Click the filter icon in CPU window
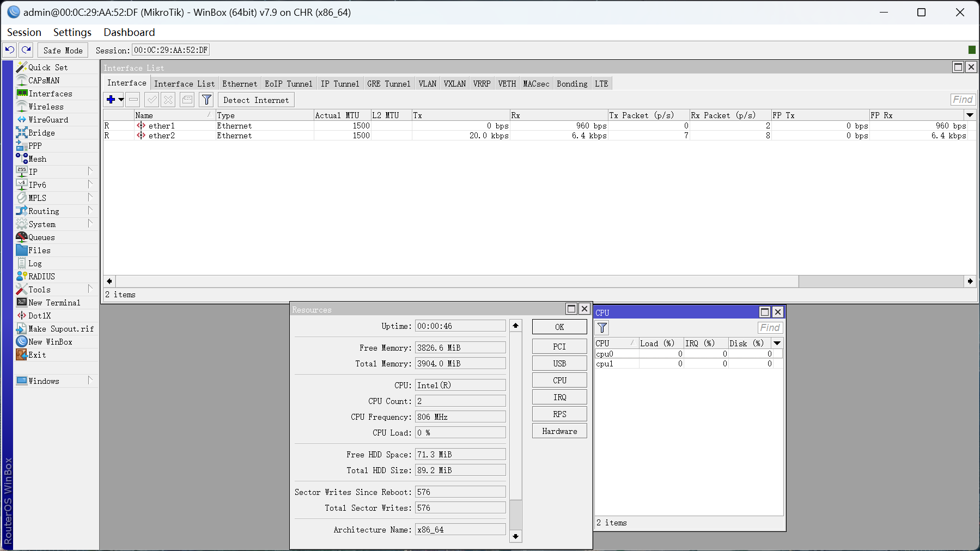The image size is (980, 551). 602,328
